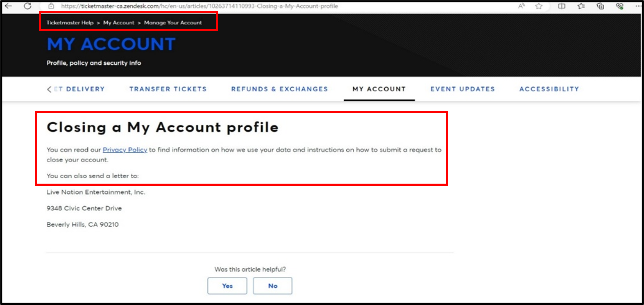Open the Accessibility tab
The image size is (644, 305).
coord(549,89)
